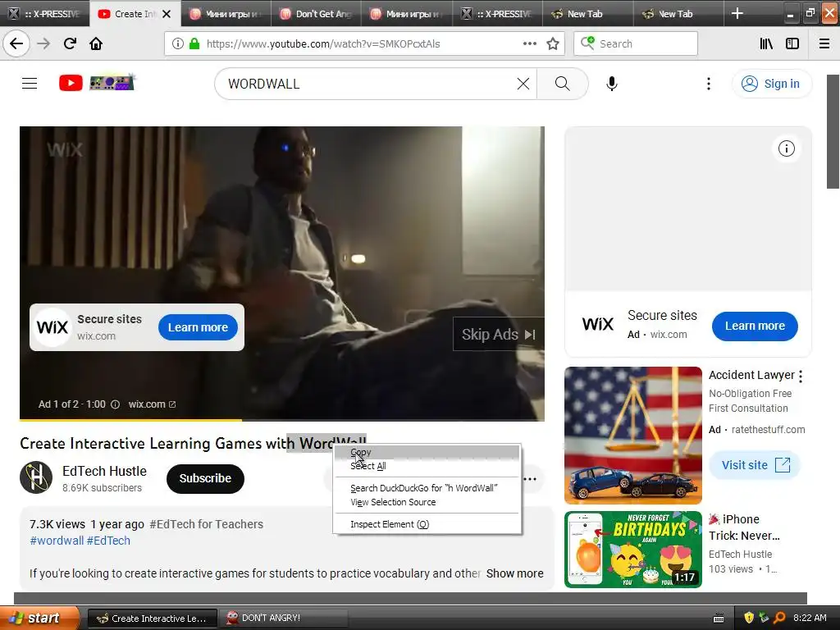Open the browser home page icon
Screen dimensions: 840x630
[96, 43]
